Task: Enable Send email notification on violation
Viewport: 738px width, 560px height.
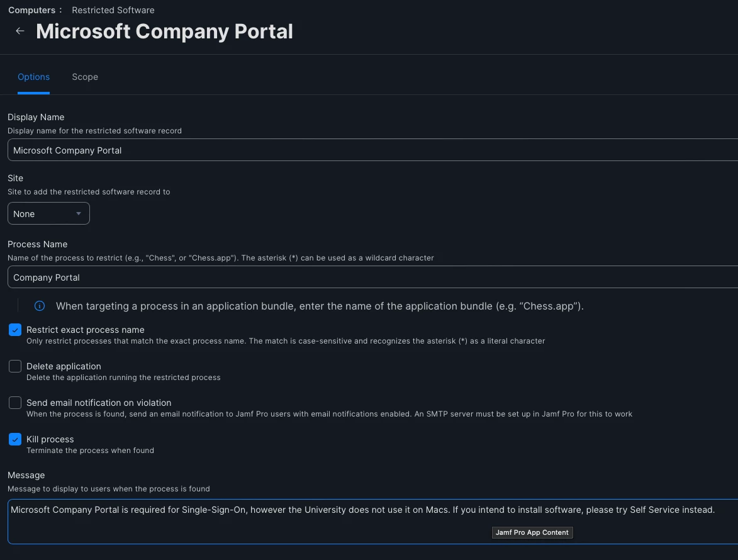Action: coord(15,403)
